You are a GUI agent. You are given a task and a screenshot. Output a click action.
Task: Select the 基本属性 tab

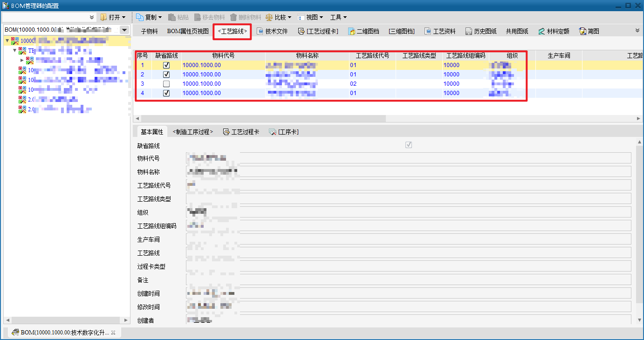tap(152, 132)
